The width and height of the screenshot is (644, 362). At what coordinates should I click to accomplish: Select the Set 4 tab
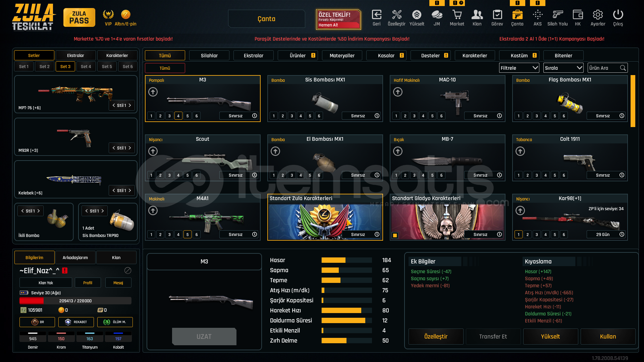[86, 66]
